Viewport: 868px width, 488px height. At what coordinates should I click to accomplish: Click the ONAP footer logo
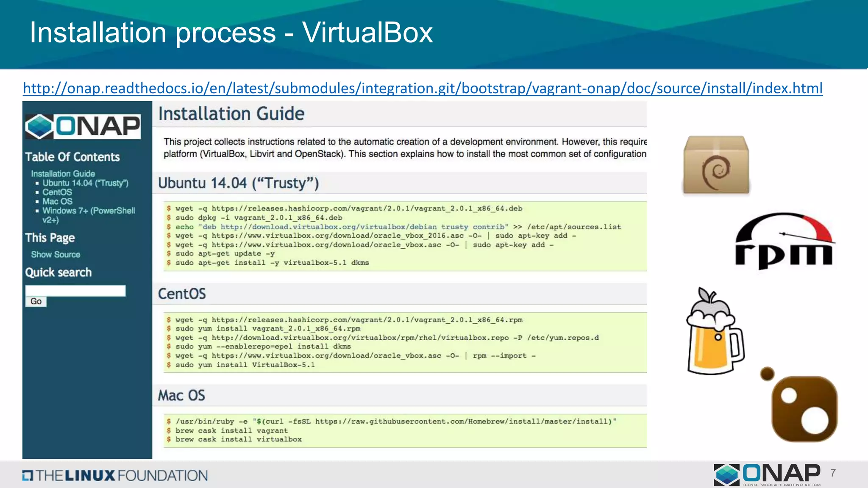point(768,475)
